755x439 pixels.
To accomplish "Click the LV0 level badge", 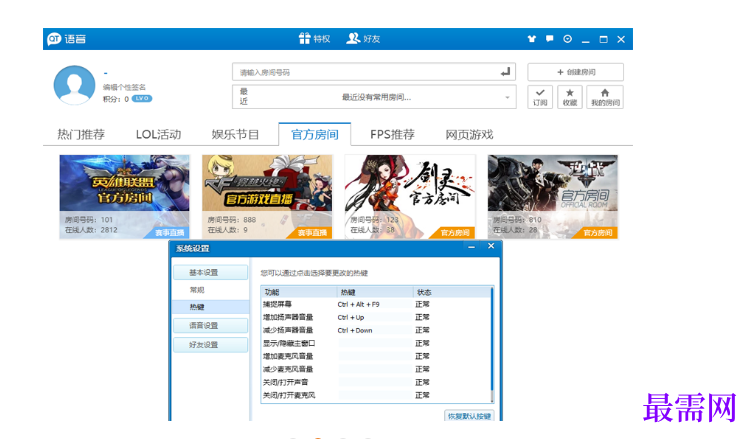I will (142, 99).
